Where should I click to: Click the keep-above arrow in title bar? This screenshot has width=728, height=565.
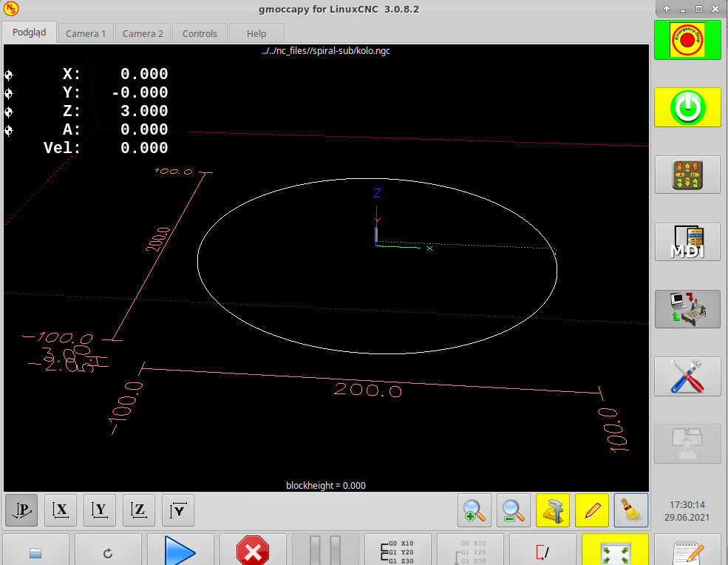[x=667, y=9]
